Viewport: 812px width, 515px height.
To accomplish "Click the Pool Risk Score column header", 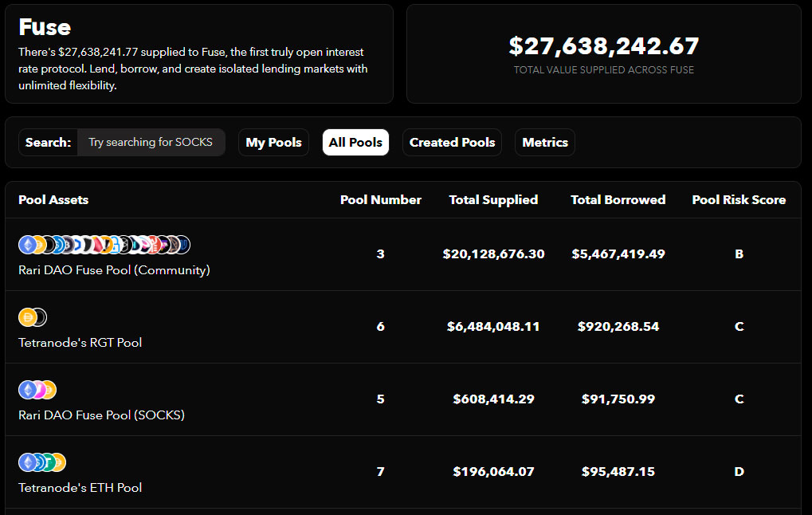I will 739,199.
